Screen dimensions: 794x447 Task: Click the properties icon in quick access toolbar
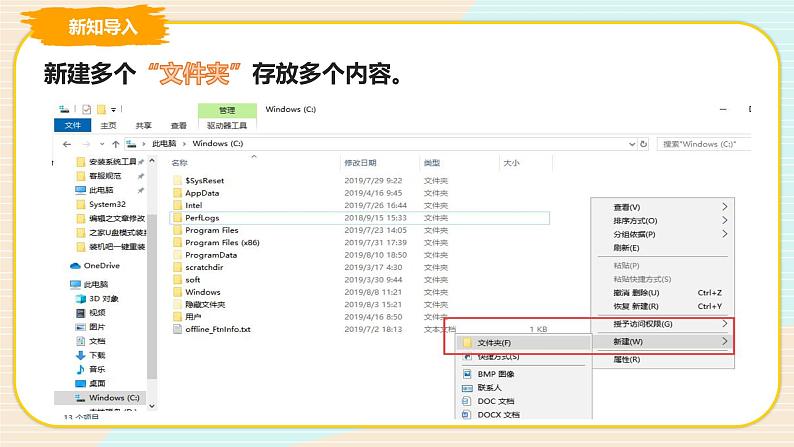[87, 109]
